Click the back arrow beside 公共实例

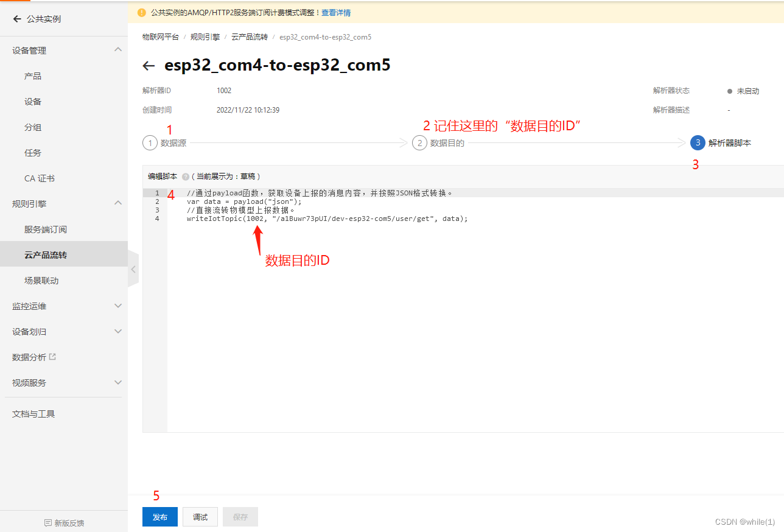point(17,19)
